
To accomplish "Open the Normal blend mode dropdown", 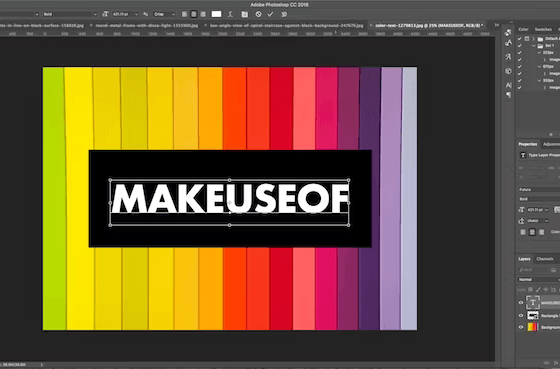I will [539, 279].
